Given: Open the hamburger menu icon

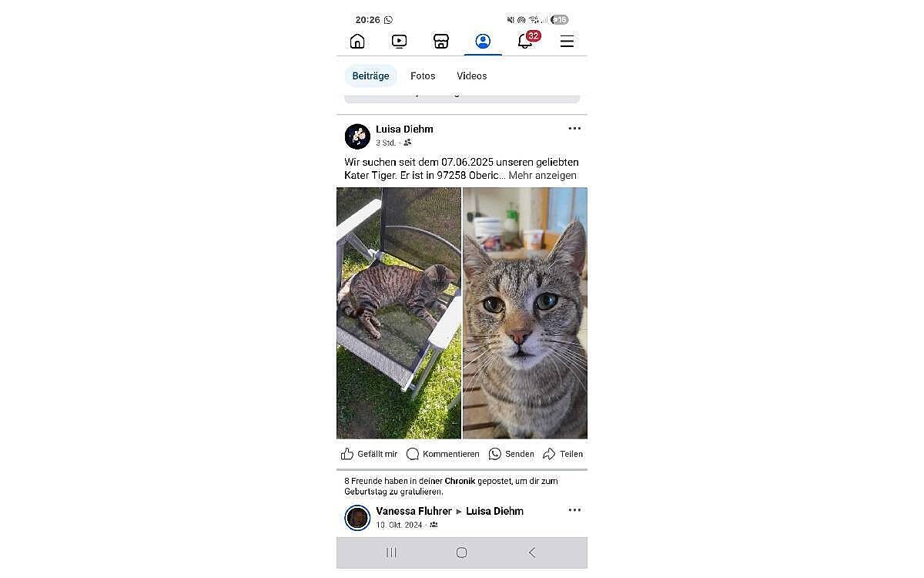Looking at the screenshot, I should coord(567,42).
